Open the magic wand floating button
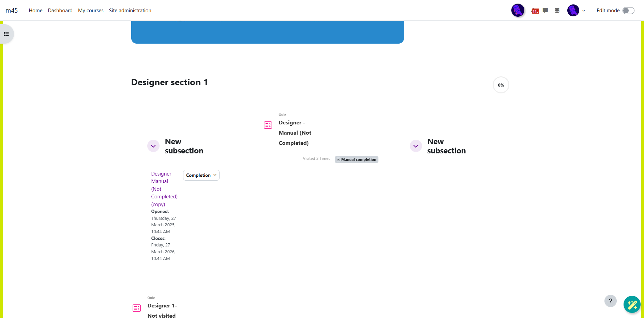 pyautogui.click(x=632, y=304)
